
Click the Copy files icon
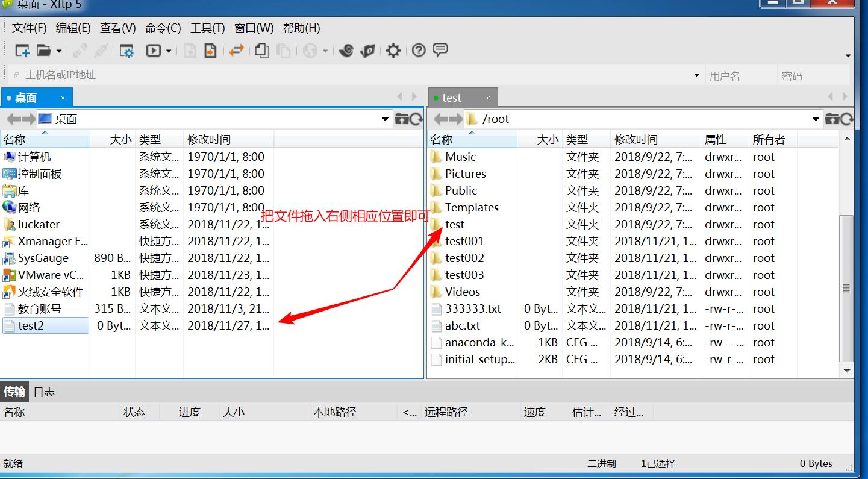coord(261,51)
